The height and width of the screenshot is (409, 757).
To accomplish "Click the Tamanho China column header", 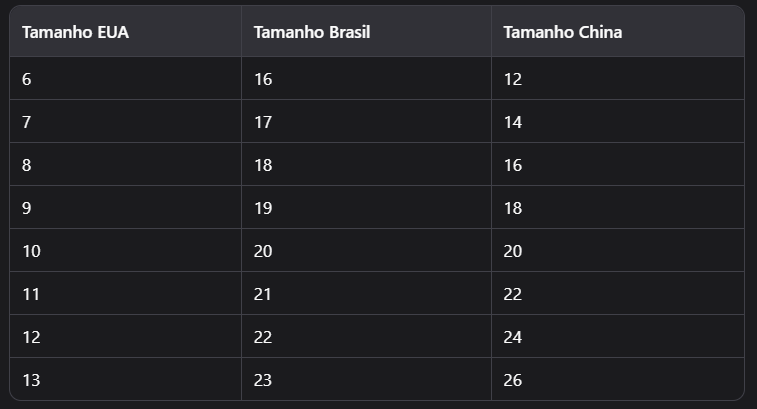I will 562,32.
